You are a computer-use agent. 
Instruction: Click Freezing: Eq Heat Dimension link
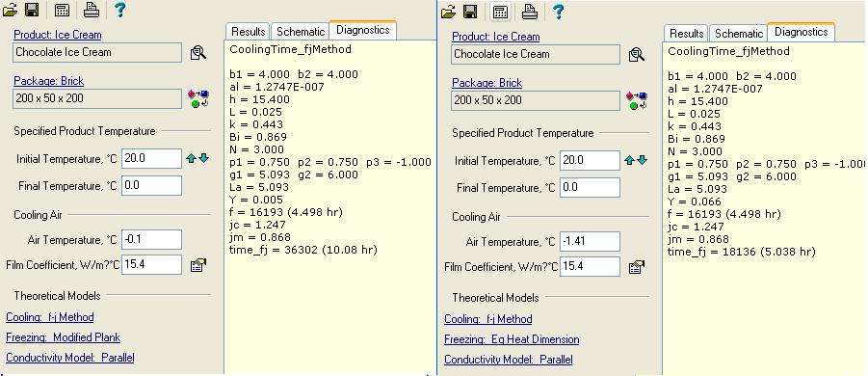coord(513,339)
